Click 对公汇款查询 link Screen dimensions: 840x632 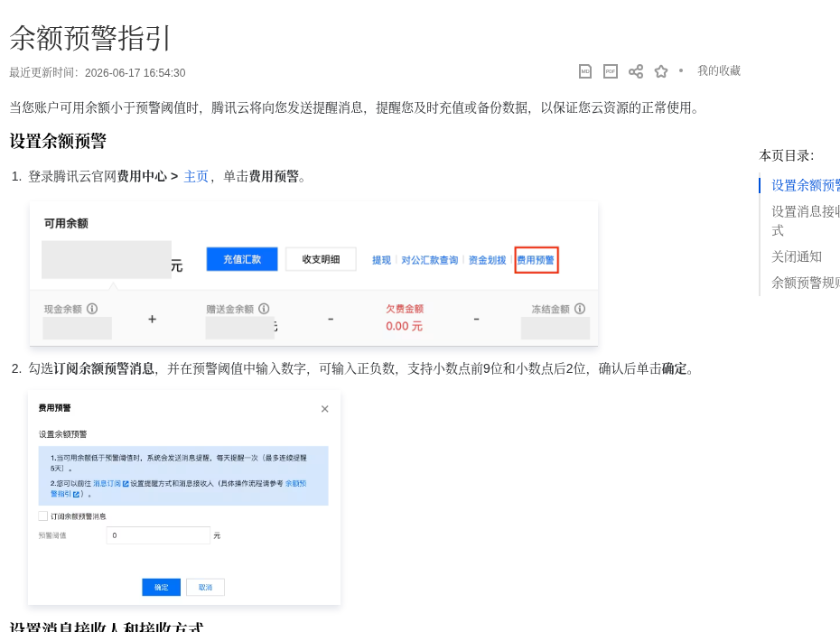coord(430,260)
